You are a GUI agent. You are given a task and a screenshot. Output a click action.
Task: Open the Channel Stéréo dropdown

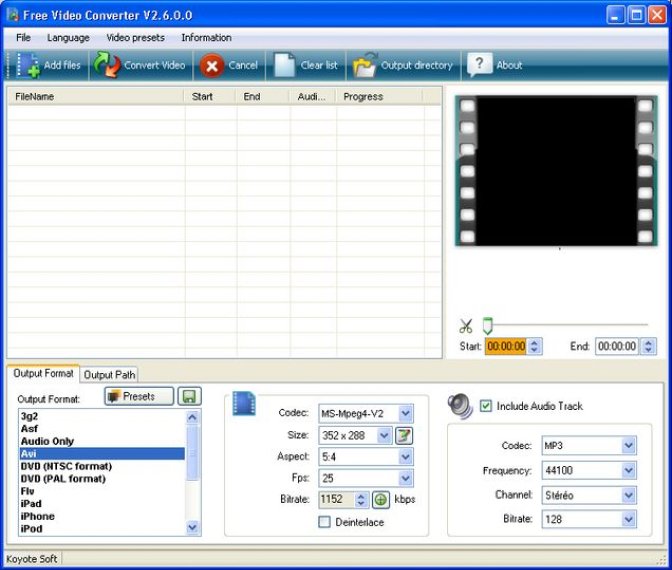pyautogui.click(x=629, y=495)
